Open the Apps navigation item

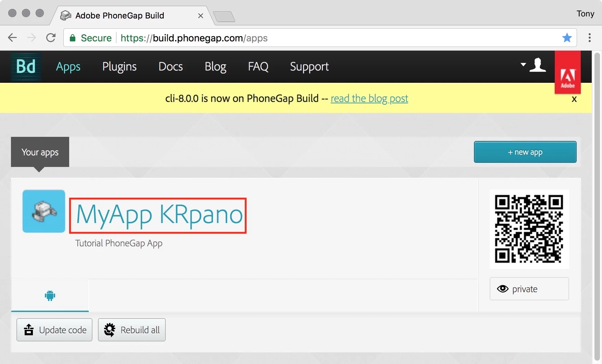coord(68,66)
